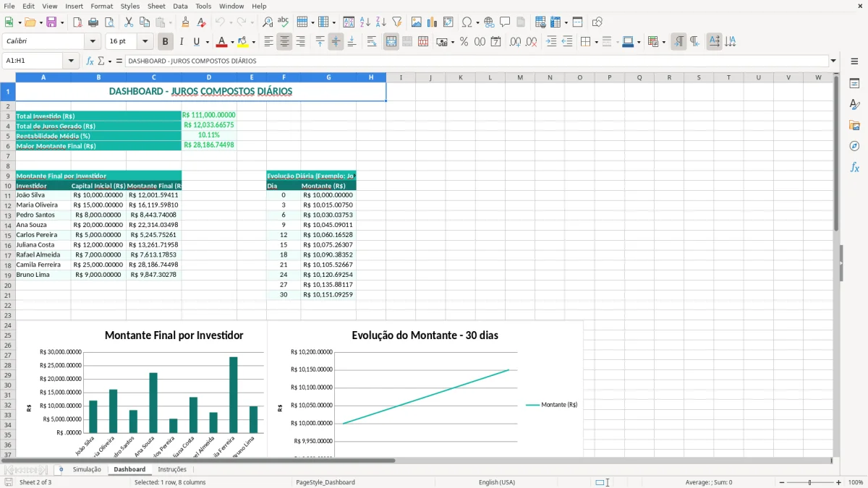The image size is (868, 488).
Task: Run the spelling check icon
Action: [x=284, y=22]
